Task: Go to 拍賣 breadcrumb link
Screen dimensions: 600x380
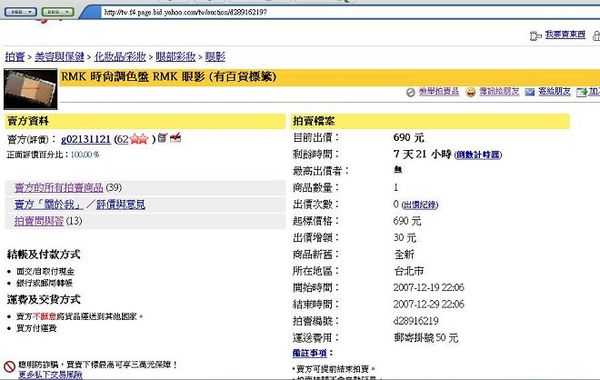Action: click(15, 57)
